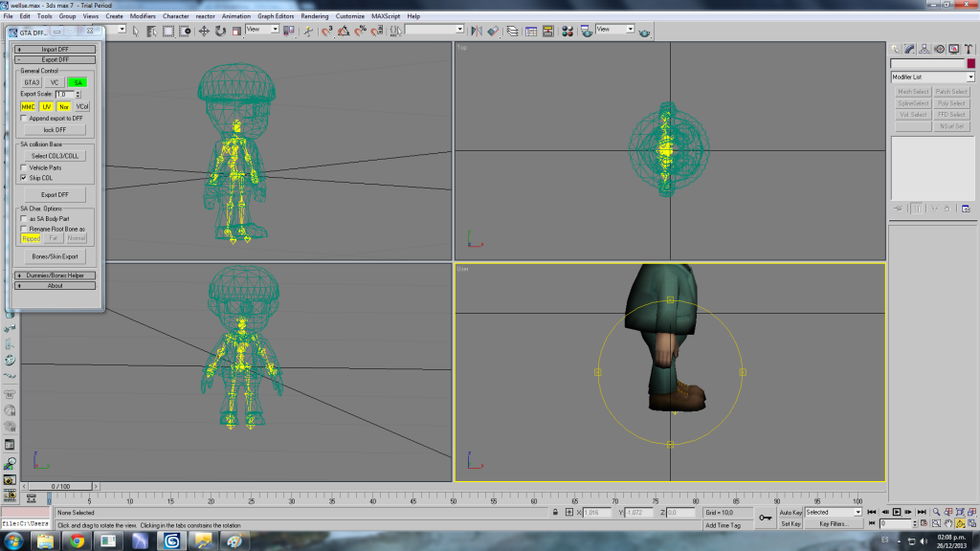
Task: Check Rename Root Bone as option
Action: 24,230
